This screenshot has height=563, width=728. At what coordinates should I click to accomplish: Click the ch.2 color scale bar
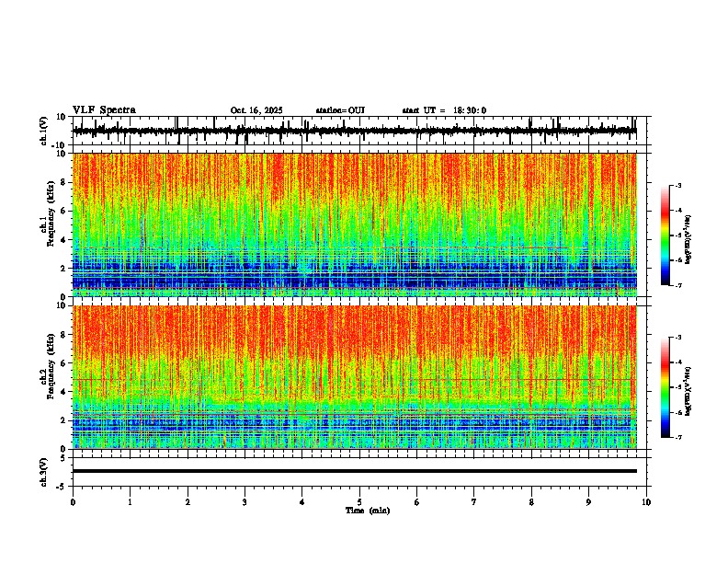click(x=665, y=387)
